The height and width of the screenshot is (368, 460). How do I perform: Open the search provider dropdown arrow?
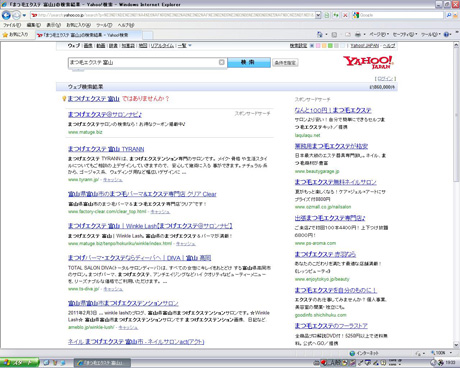[x=455, y=15]
